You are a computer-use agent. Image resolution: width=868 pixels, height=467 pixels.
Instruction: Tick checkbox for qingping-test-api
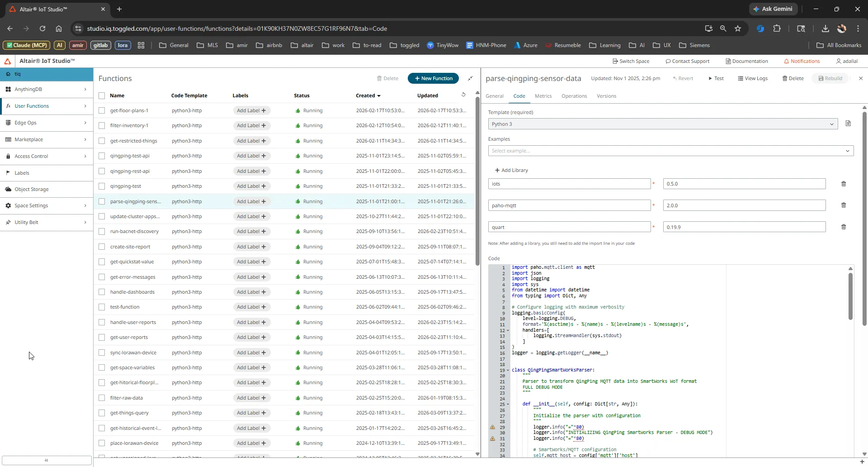pos(102,156)
